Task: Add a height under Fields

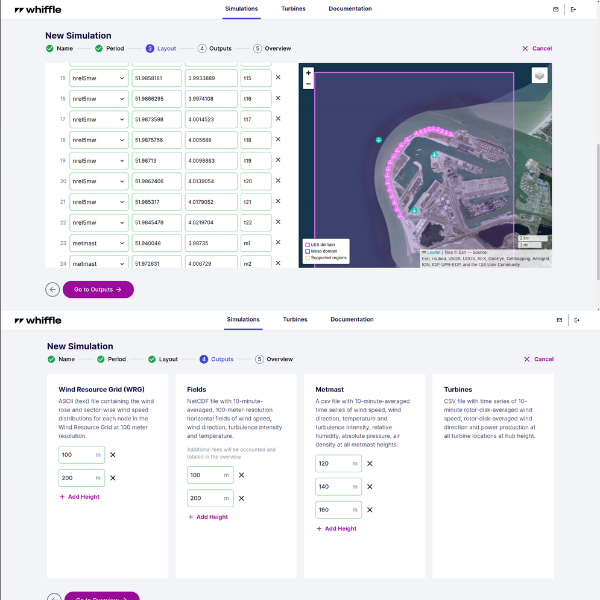Action: point(208,517)
